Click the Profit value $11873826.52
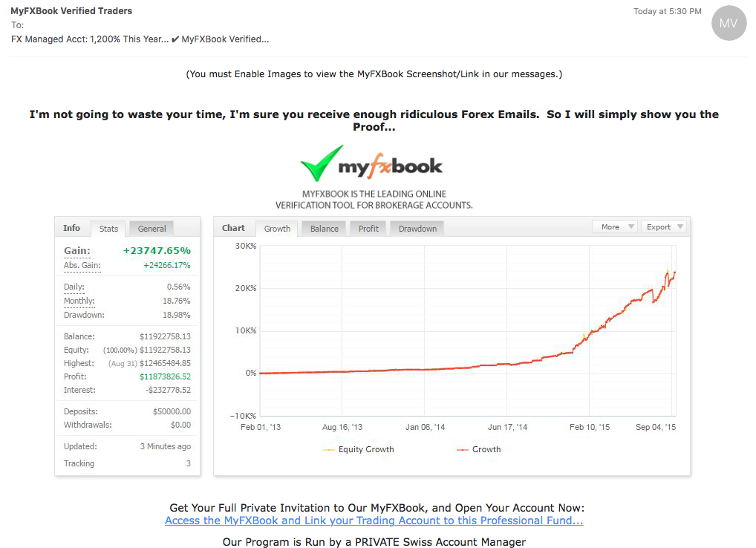 click(165, 376)
